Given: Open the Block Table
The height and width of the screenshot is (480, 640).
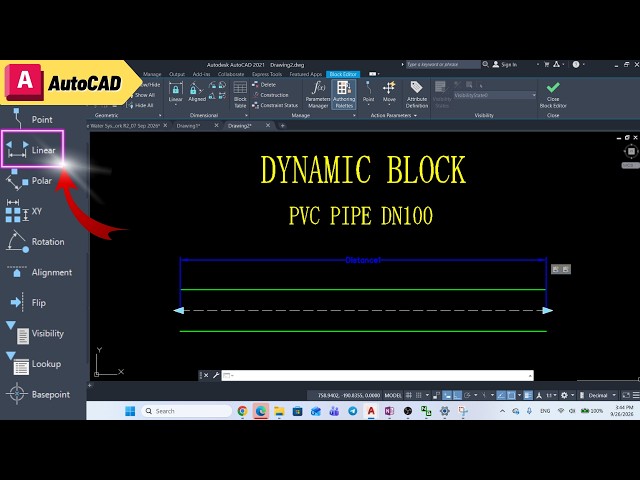Looking at the screenshot, I should tap(240, 95).
